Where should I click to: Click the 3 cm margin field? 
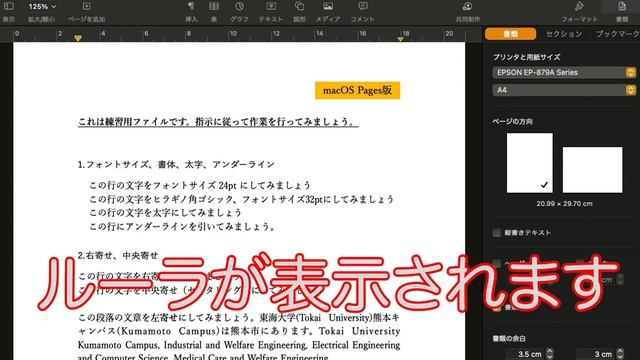(596, 354)
